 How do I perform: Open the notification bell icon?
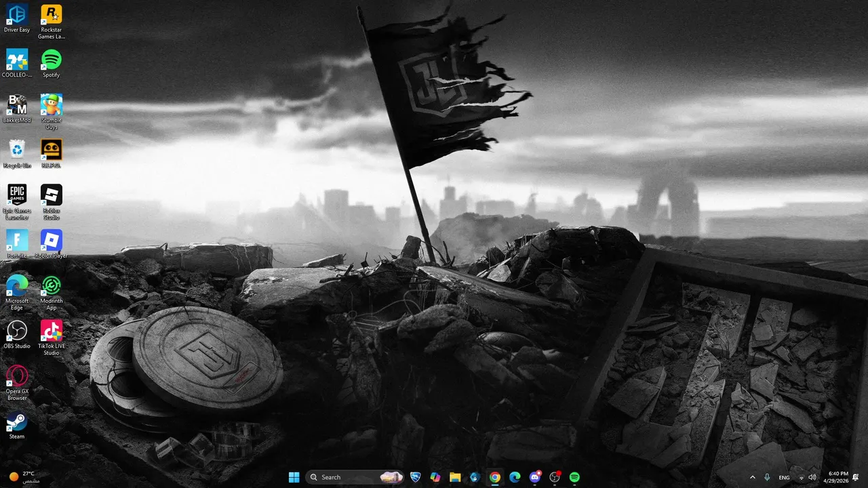click(x=856, y=477)
